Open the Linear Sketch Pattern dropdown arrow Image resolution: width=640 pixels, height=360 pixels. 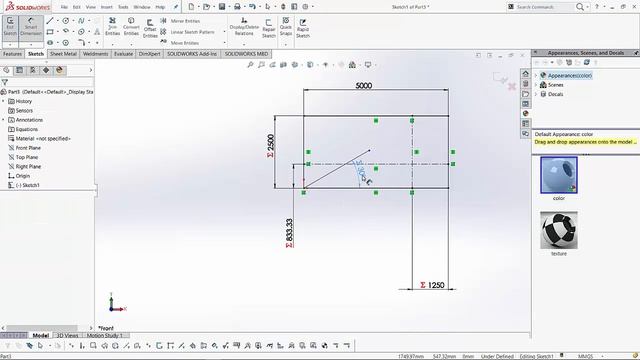pos(224,32)
